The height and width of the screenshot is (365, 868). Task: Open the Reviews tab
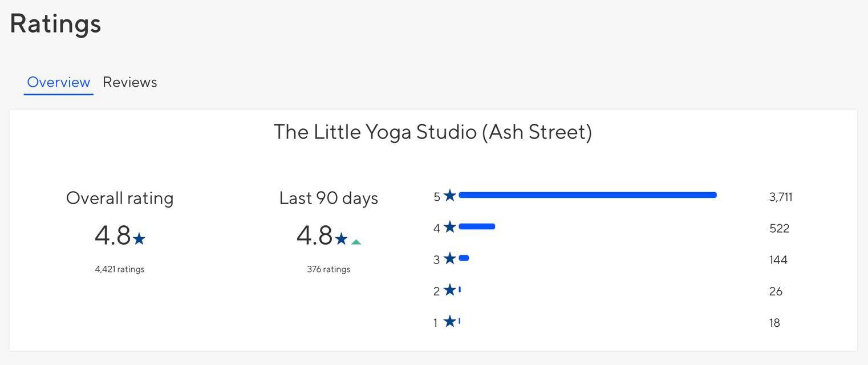(x=129, y=82)
